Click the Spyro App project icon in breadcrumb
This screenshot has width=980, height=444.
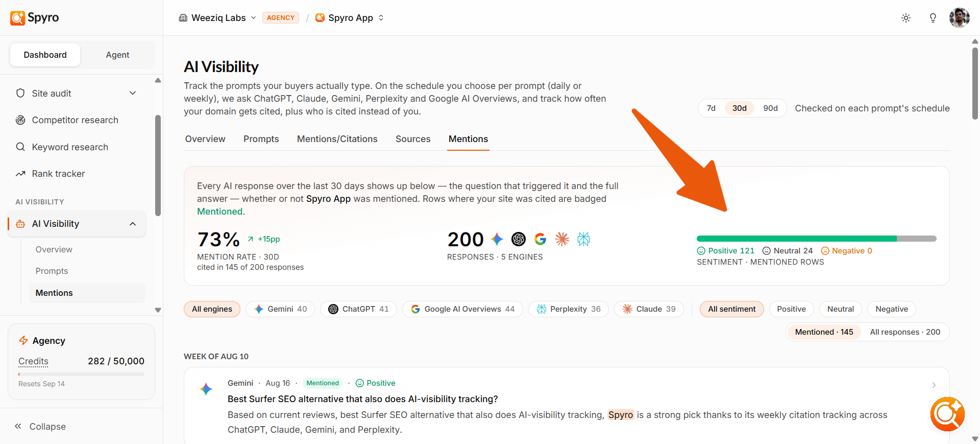pos(320,18)
